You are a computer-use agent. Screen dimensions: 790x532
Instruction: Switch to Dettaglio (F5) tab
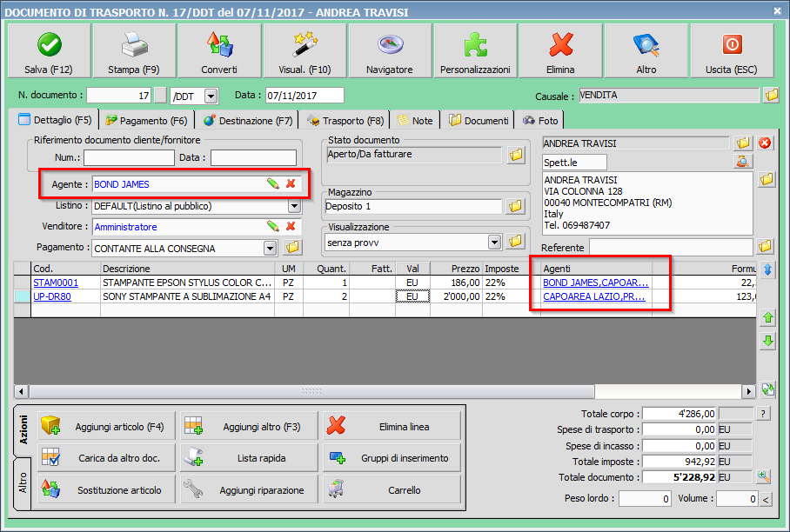54,120
